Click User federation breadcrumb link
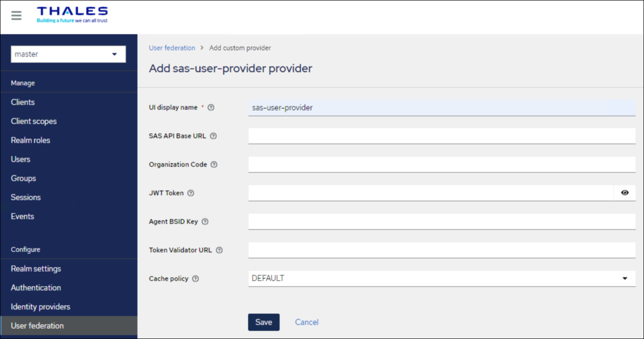 tap(172, 48)
